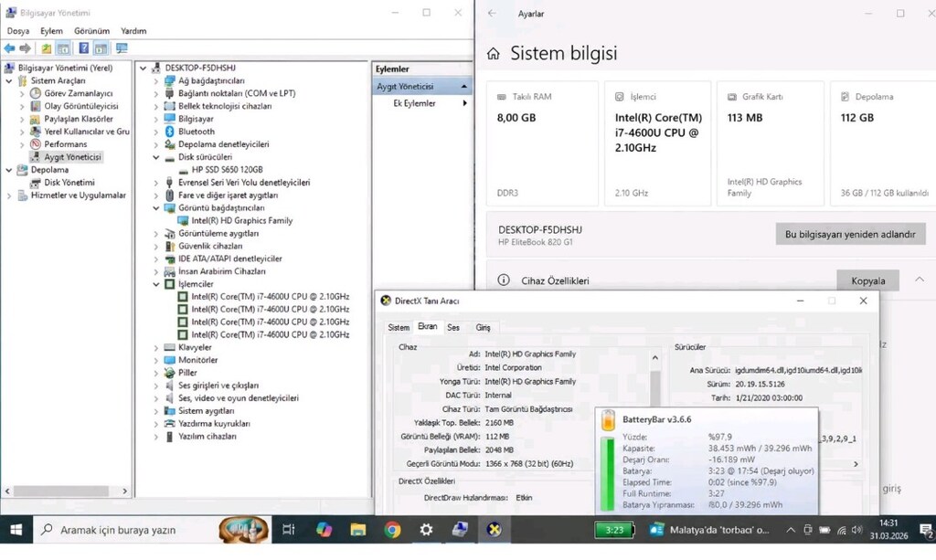Select Paylaşılan Klasörler item
Viewport: 936px width, 560px height.
coord(79,119)
